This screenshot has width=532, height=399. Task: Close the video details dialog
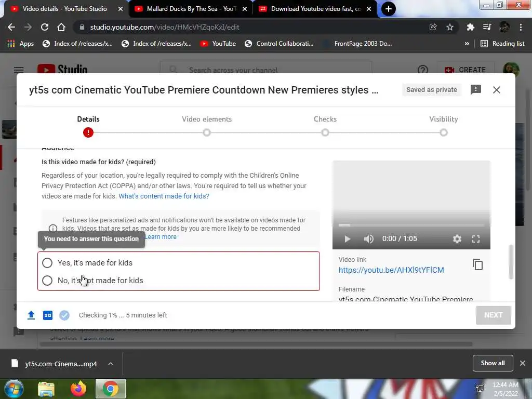point(496,90)
